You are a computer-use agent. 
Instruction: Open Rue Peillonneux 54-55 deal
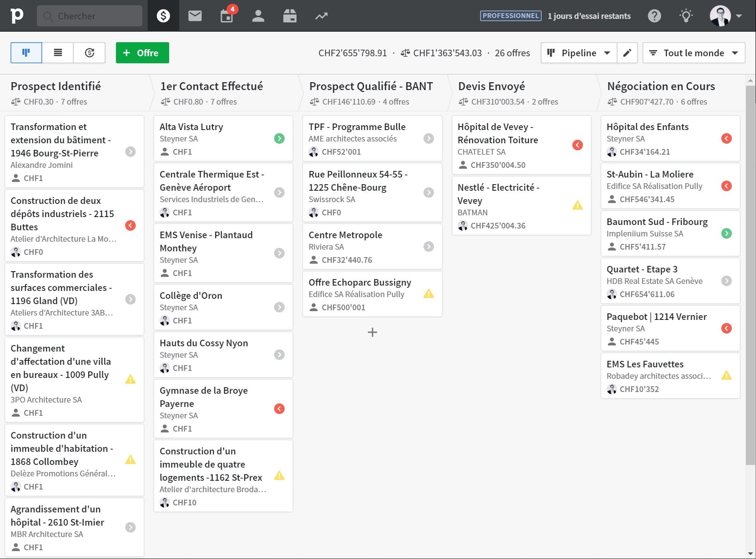(x=372, y=192)
